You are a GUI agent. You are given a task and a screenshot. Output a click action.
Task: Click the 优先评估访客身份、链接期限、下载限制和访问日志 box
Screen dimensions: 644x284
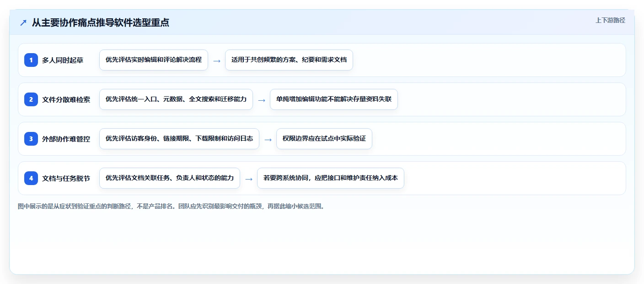coord(179,139)
